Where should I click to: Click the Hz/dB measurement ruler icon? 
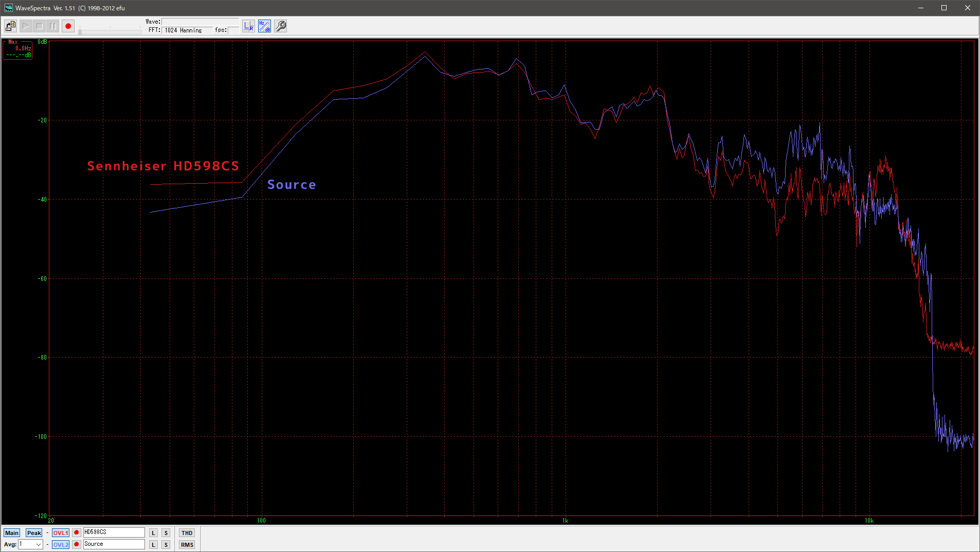pos(264,26)
